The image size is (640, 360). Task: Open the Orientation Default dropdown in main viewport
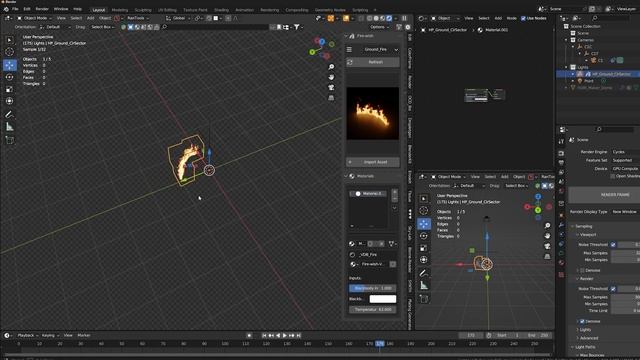click(x=55, y=27)
